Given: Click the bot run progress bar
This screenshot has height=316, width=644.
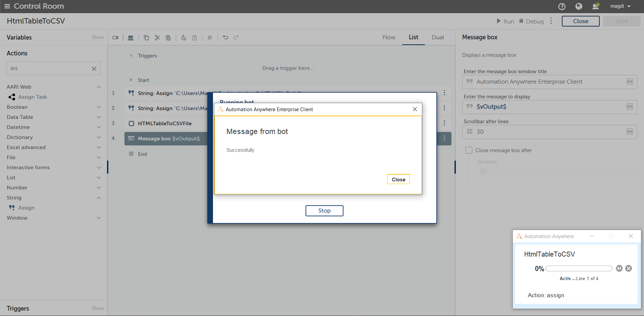Looking at the screenshot, I should coord(579,268).
